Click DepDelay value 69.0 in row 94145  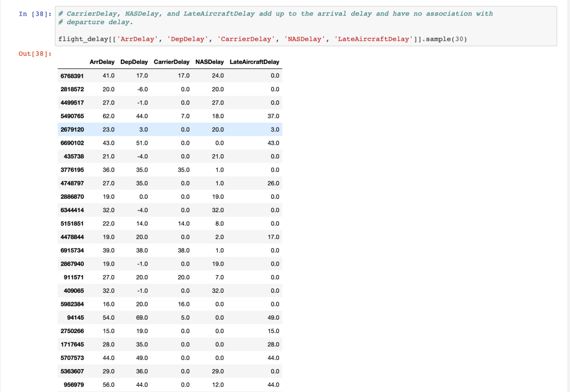click(x=142, y=317)
